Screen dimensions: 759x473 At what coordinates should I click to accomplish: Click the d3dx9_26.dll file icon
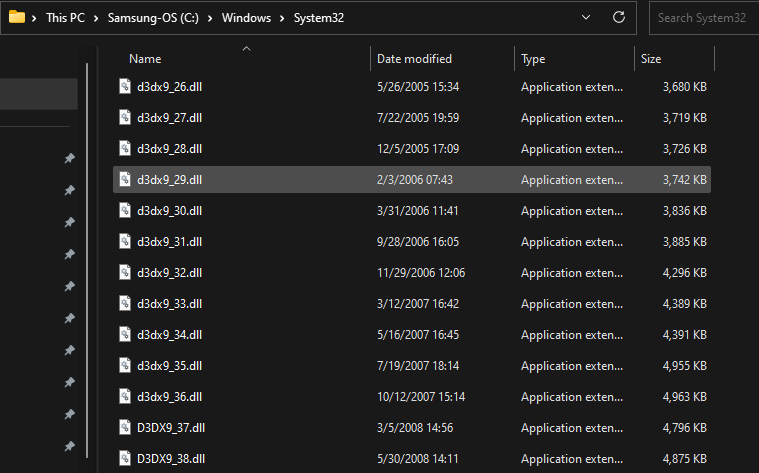[125, 87]
